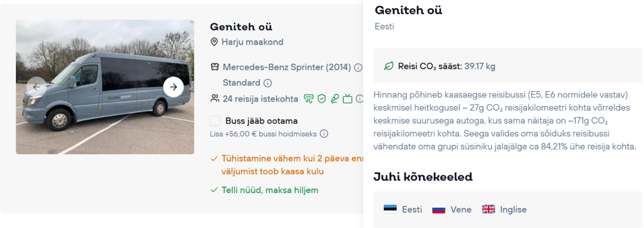644x228 pixels.
Task: Click the green shield safety icon
Action: pyautogui.click(x=322, y=99)
